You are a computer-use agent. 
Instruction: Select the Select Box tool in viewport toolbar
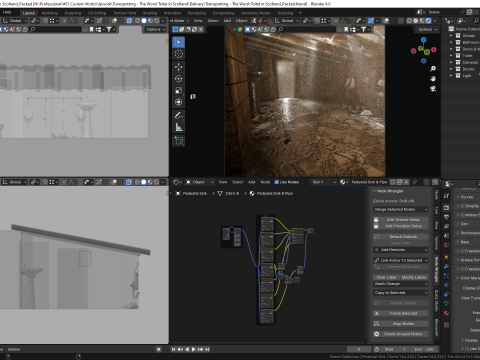179,42
